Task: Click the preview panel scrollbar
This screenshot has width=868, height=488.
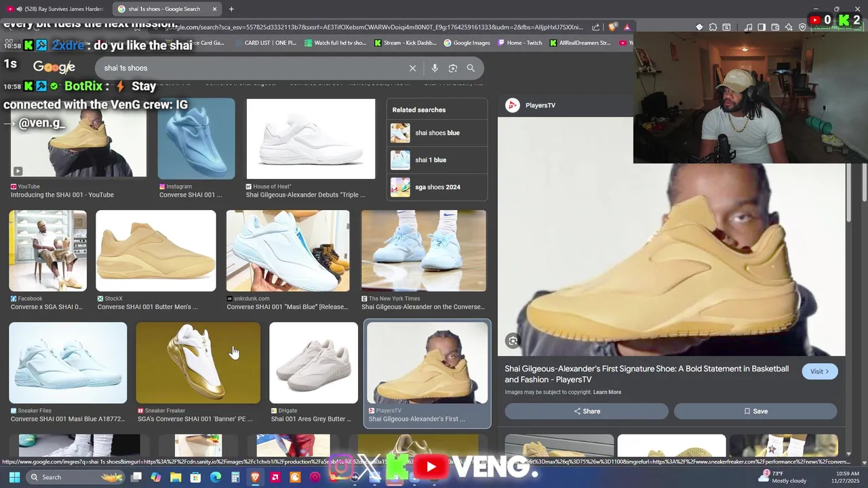Action: click(848, 192)
